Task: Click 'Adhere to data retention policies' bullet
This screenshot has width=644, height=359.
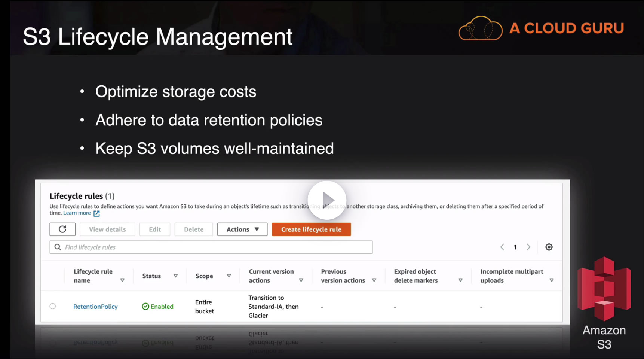Action: 209,120
